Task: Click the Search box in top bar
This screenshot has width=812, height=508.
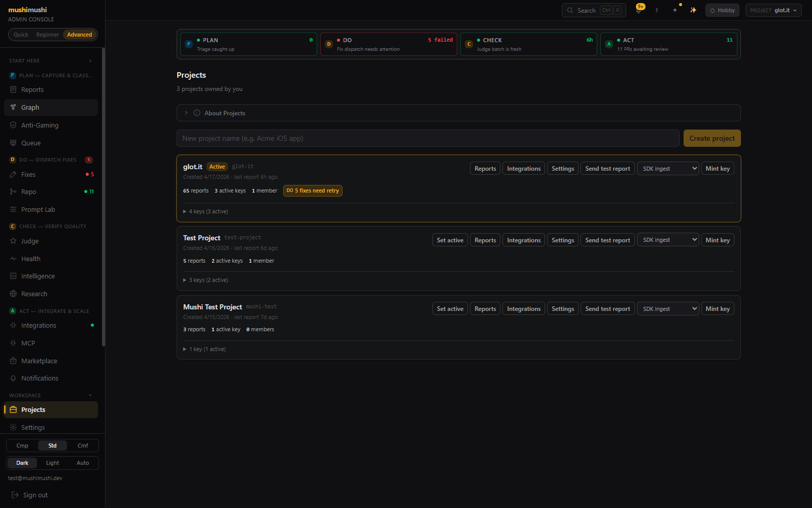Action: (594, 10)
